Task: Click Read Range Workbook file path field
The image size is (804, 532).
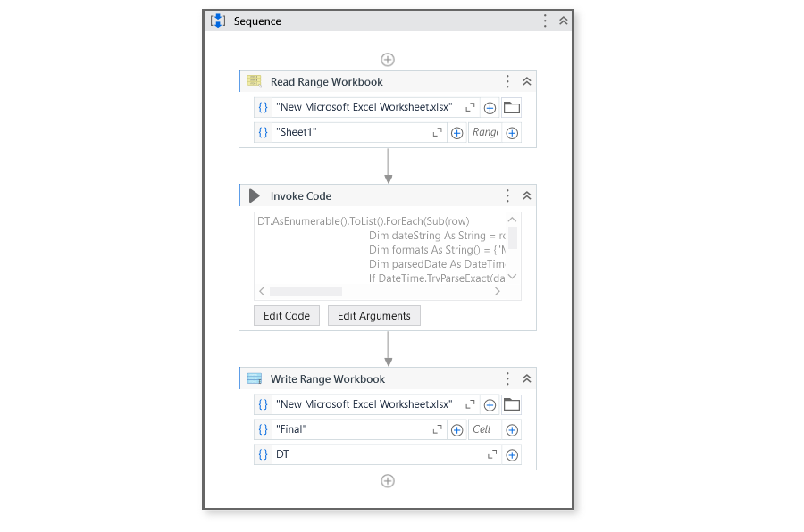Action: 364,107
